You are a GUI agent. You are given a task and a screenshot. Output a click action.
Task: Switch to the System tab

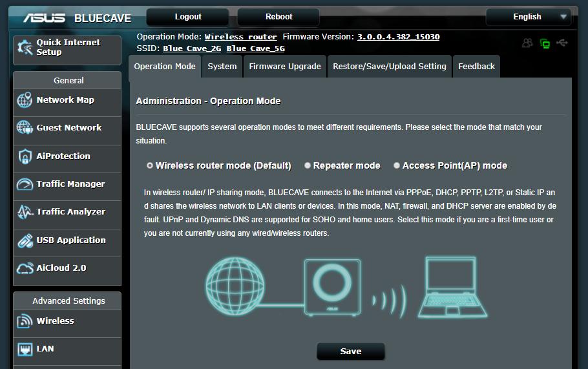click(222, 67)
